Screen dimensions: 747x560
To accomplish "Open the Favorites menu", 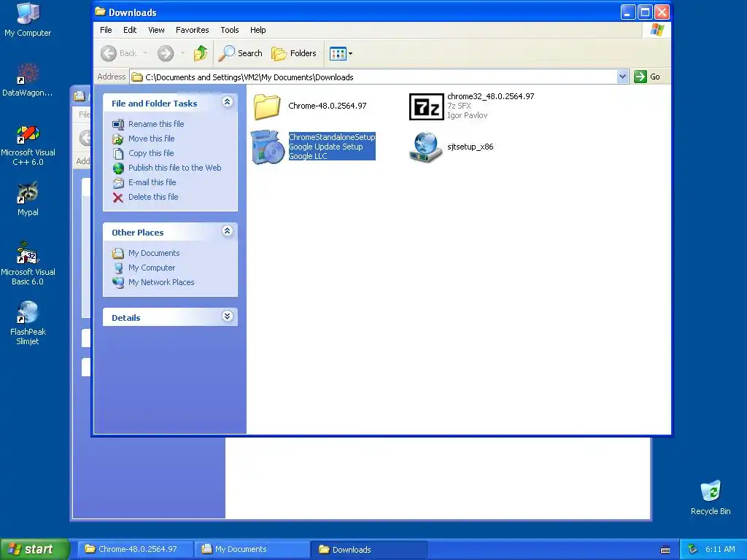I will pos(193,30).
